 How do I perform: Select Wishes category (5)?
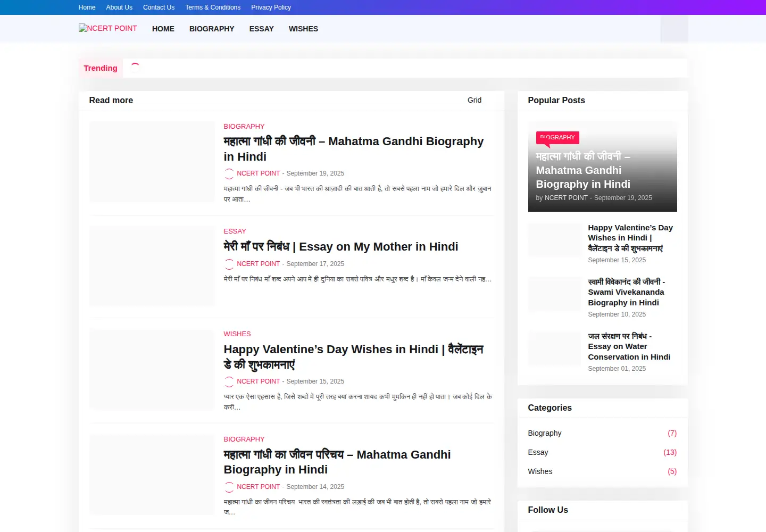602,471
